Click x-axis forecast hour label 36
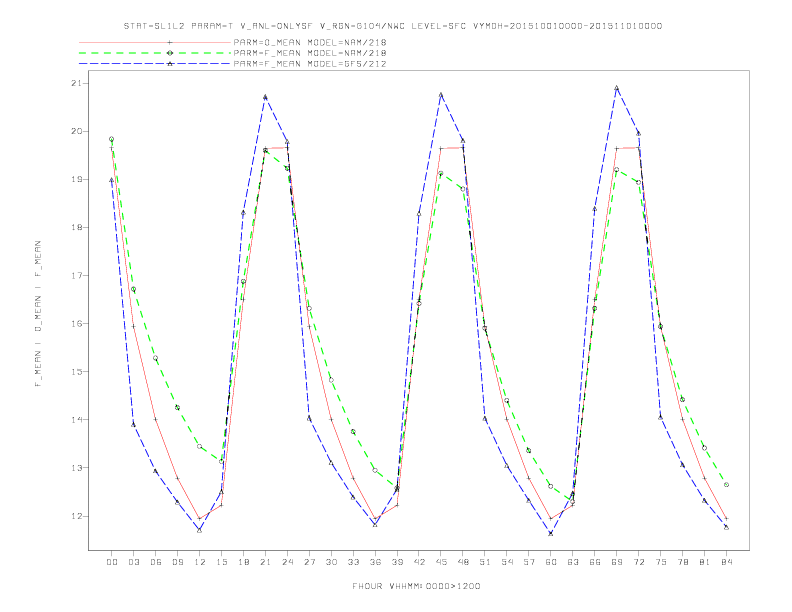The height and width of the screenshot is (612, 792). 375,562
